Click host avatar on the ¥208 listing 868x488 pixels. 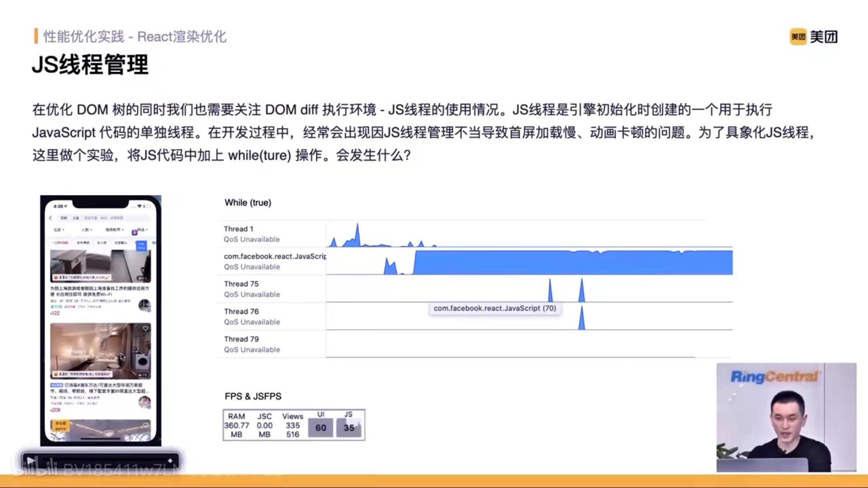[x=145, y=402]
